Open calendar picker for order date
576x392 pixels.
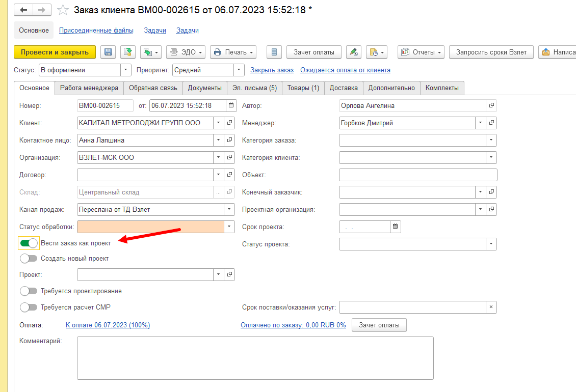pyautogui.click(x=231, y=106)
